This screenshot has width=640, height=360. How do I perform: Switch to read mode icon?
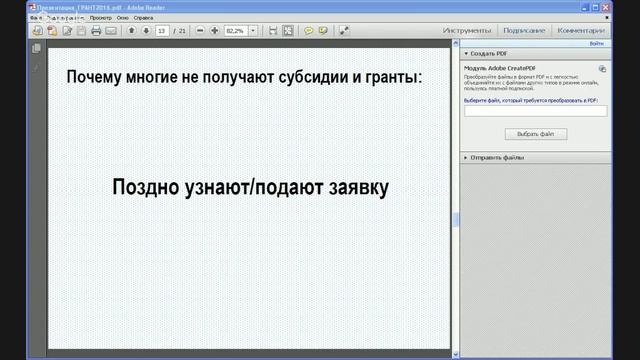[344, 31]
